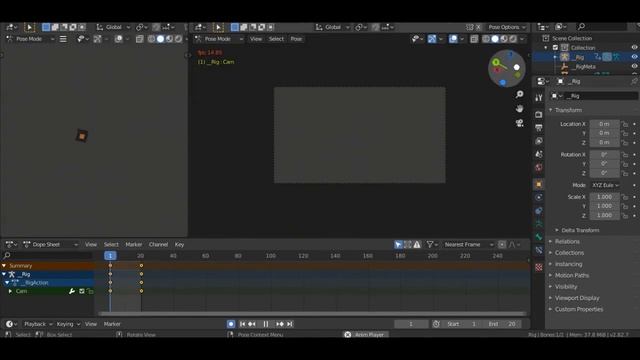Open the Channel menu in Dope Sheet
640x360 pixels.
(158, 244)
